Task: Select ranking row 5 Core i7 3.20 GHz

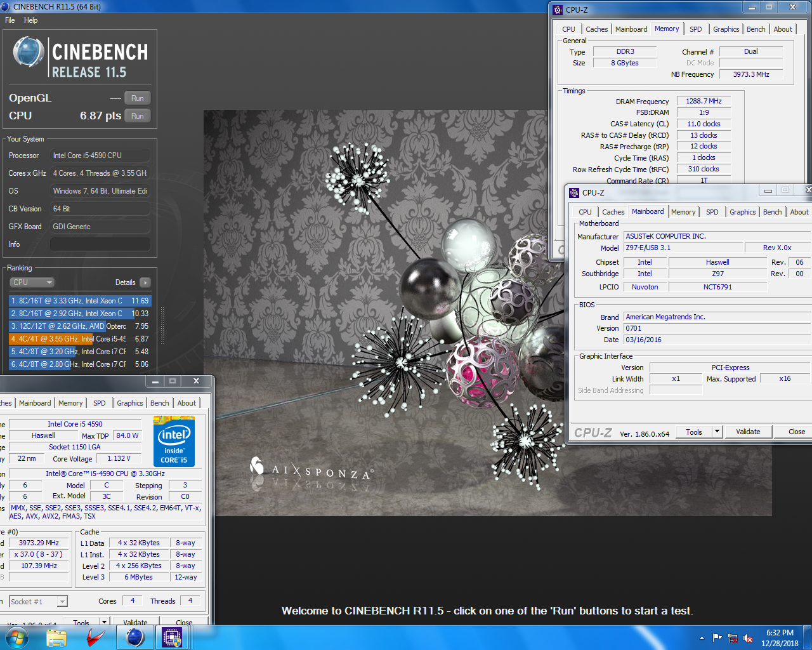Action: tap(79, 352)
